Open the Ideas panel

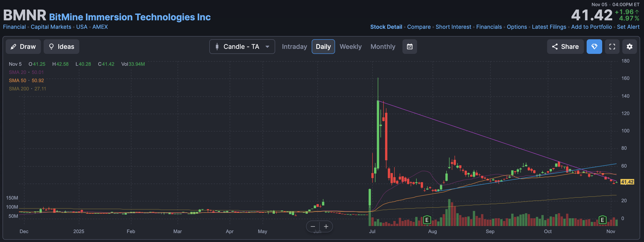(x=61, y=47)
